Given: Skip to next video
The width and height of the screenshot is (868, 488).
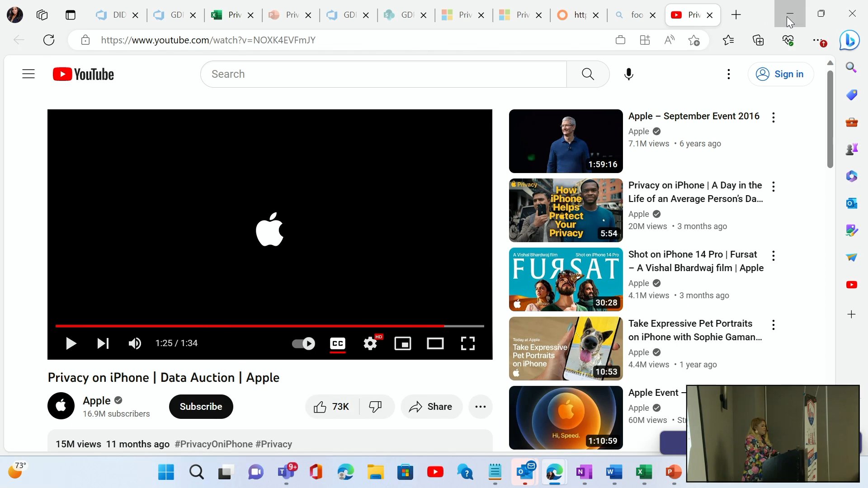Looking at the screenshot, I should (103, 343).
